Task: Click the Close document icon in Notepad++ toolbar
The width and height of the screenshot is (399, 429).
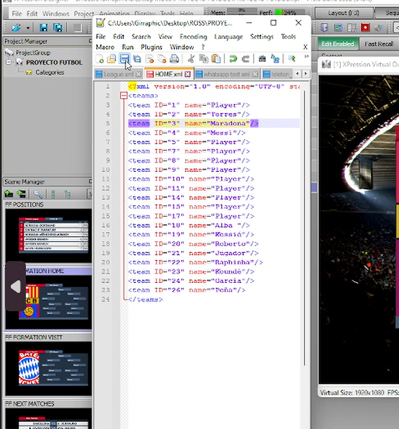Action: click(149, 59)
